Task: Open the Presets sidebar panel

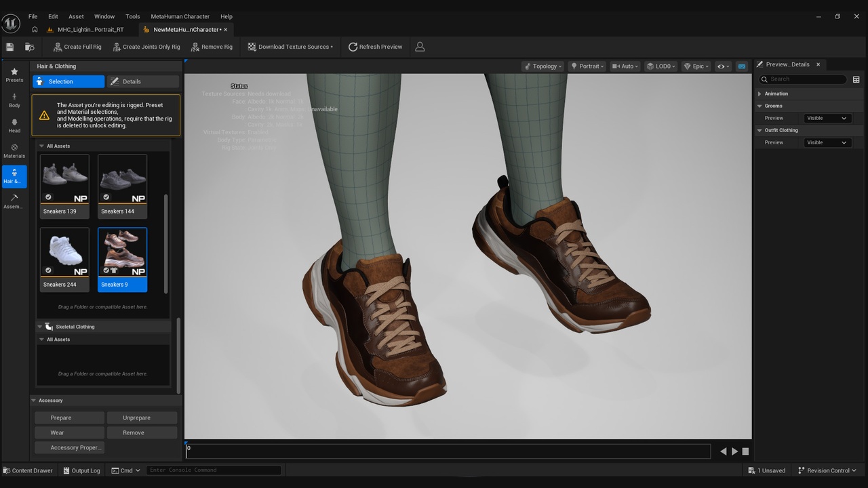Action: (14, 75)
